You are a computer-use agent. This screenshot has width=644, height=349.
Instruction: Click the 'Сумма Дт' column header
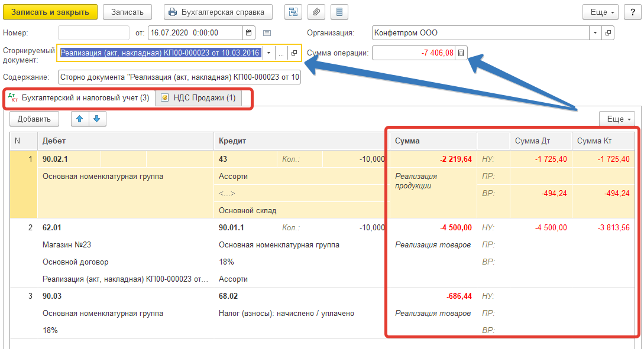tap(541, 141)
